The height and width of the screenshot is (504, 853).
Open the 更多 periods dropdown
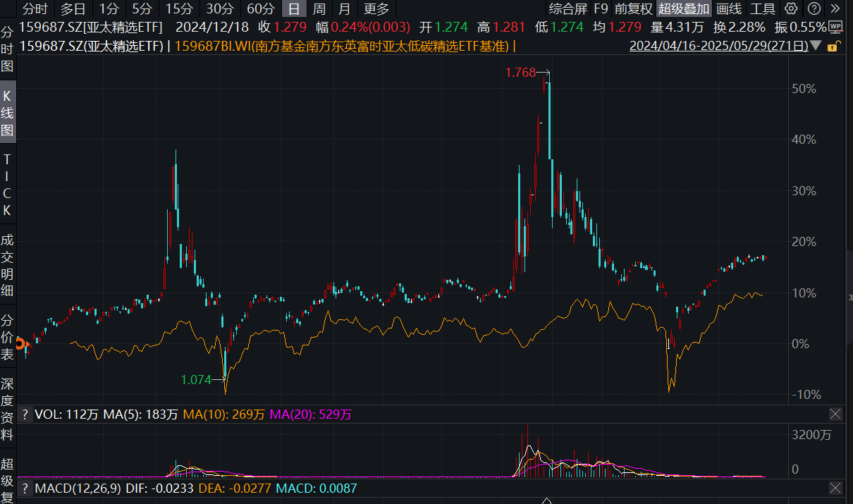[376, 8]
